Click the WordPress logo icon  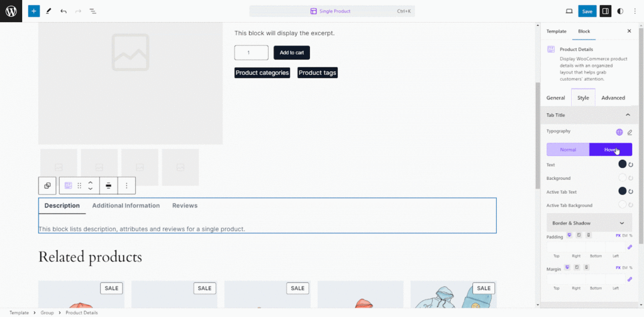pos(11,11)
